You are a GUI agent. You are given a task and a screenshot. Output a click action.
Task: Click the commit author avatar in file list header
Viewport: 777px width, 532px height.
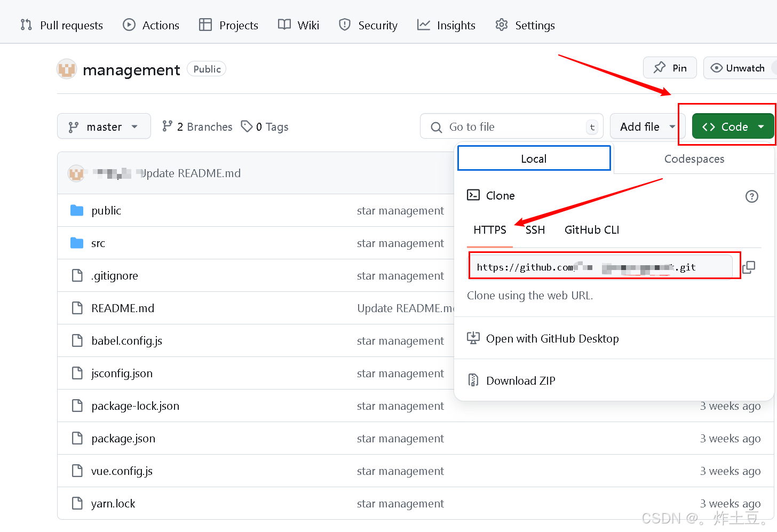click(x=76, y=173)
